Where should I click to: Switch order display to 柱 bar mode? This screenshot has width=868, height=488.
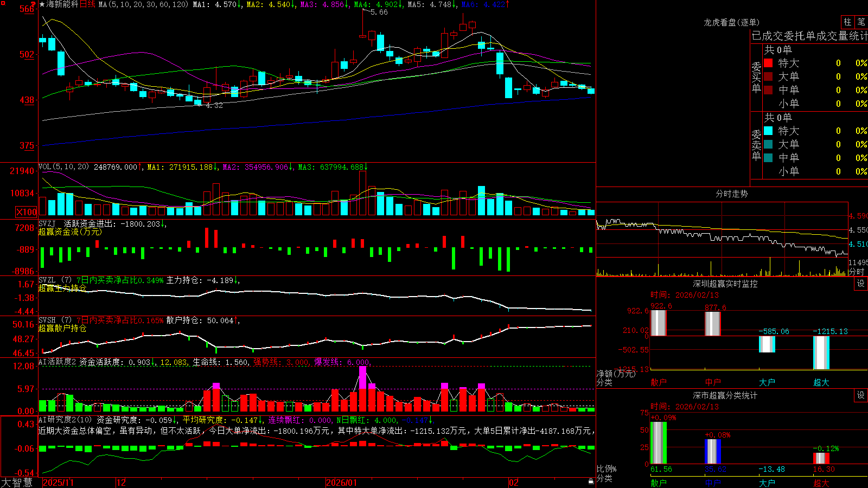point(847,22)
